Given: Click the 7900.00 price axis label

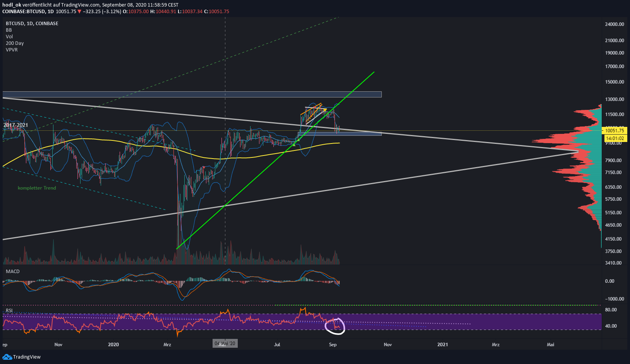Looking at the screenshot, I should [613, 161].
